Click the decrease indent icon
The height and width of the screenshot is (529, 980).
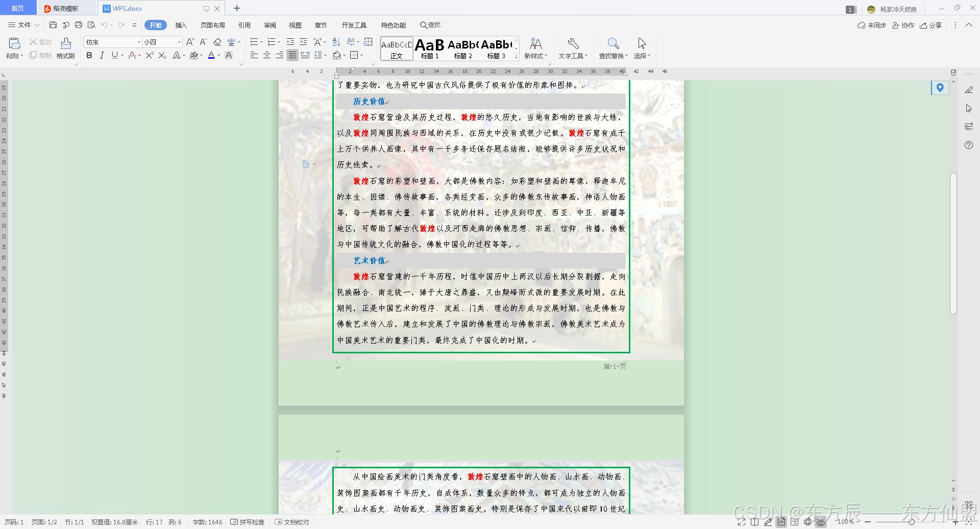[x=290, y=42]
